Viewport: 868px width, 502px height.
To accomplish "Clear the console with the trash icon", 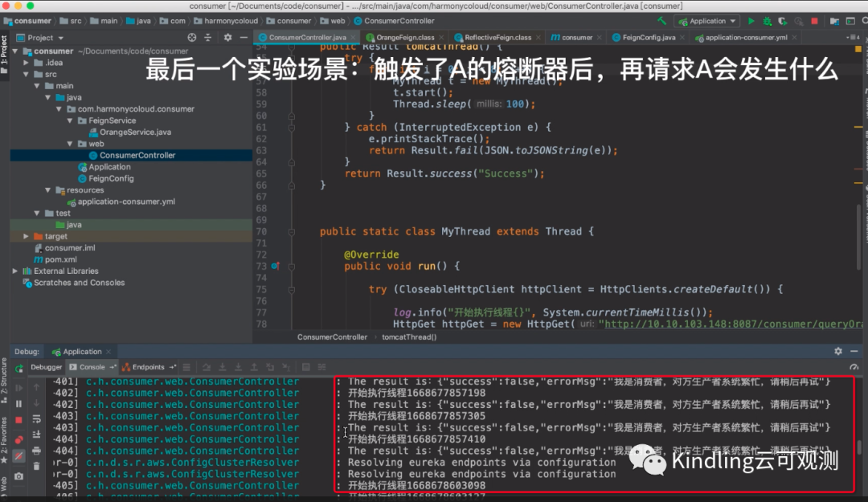I will pos(36,466).
